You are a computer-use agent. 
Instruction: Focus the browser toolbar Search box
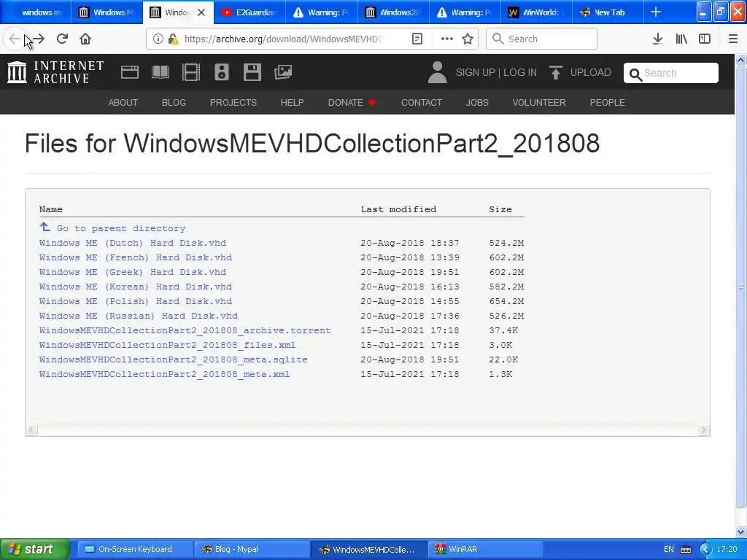tap(542, 39)
